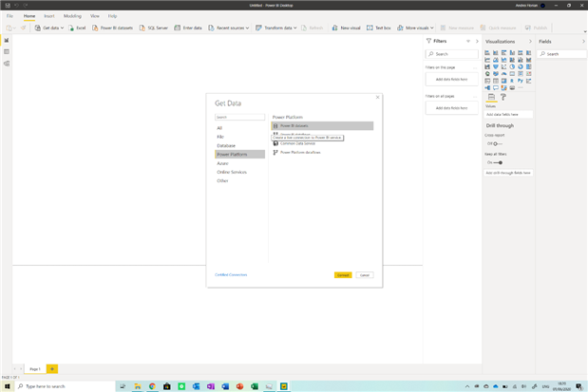Select the Funnel visual
Viewport: 588px width, 392px height.
pos(495,66)
